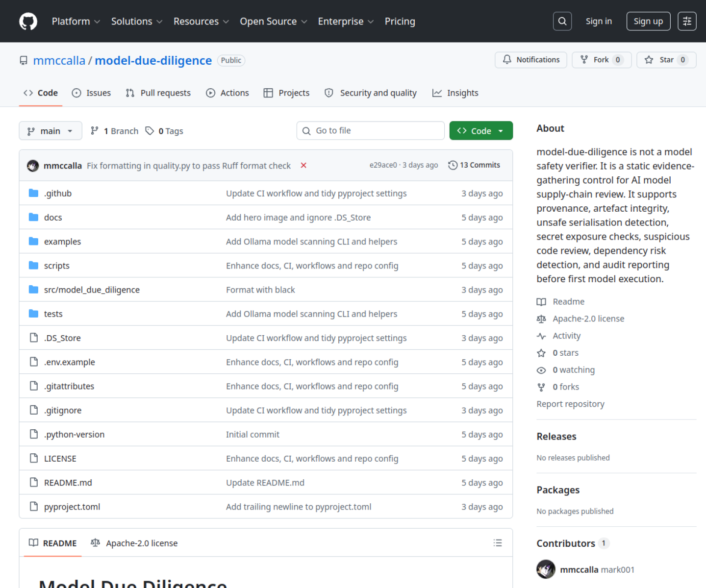706x588 pixels.
Task: Open the mmccalla owner link in title
Action: coord(59,60)
